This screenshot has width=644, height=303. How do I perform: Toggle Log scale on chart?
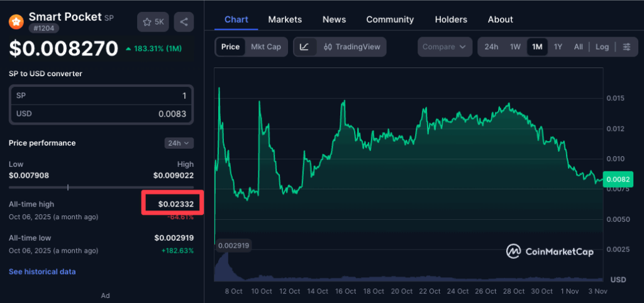click(602, 47)
